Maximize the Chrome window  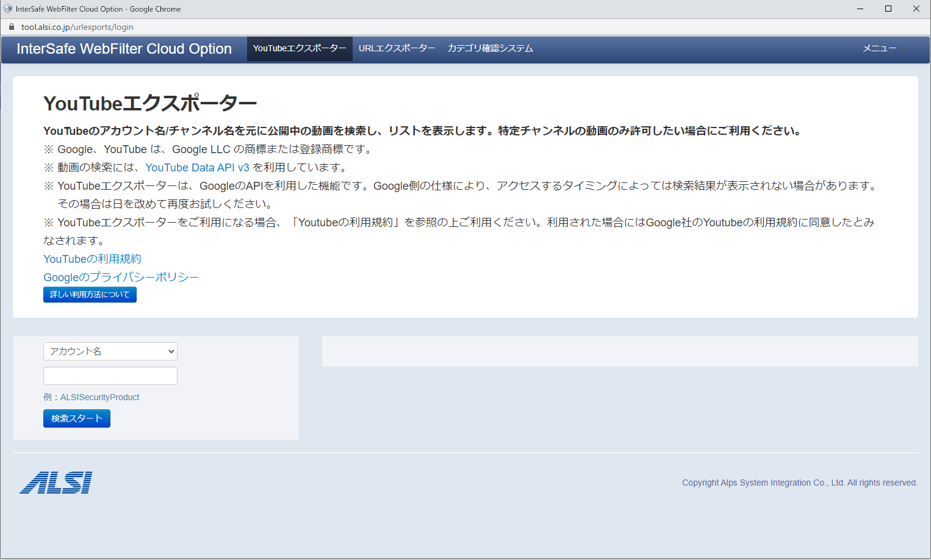click(x=888, y=9)
